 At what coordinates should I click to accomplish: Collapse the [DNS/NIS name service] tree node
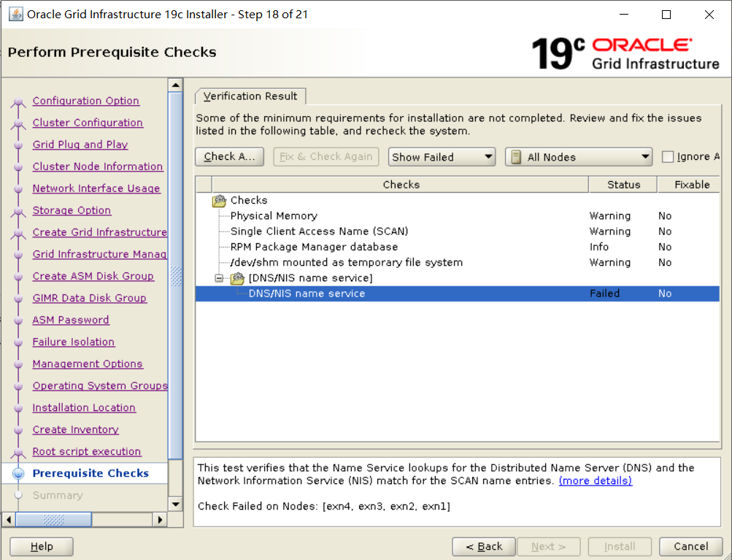(219, 278)
